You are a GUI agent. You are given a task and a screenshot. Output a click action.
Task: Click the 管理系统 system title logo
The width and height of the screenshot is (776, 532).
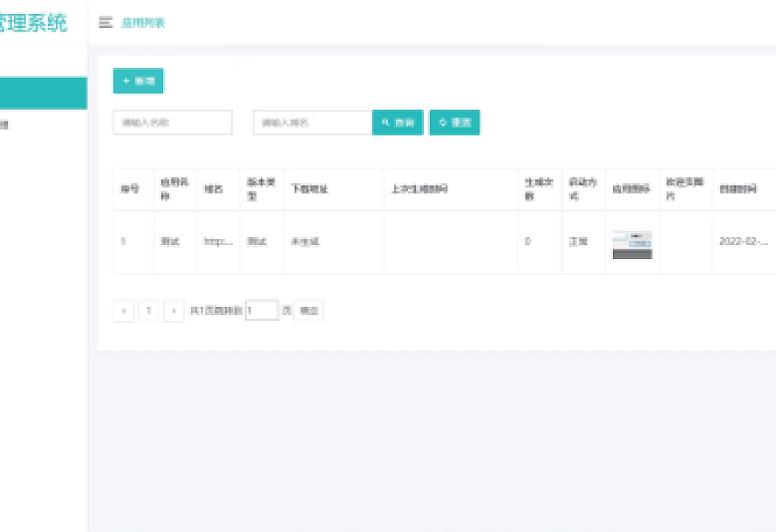(33, 23)
